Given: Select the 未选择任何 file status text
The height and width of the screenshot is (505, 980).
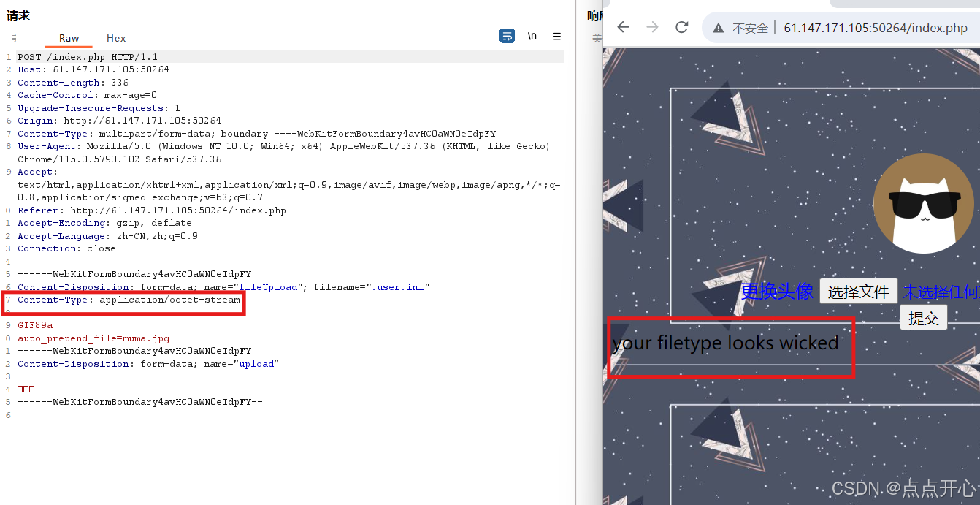Looking at the screenshot, I should pos(941,292).
